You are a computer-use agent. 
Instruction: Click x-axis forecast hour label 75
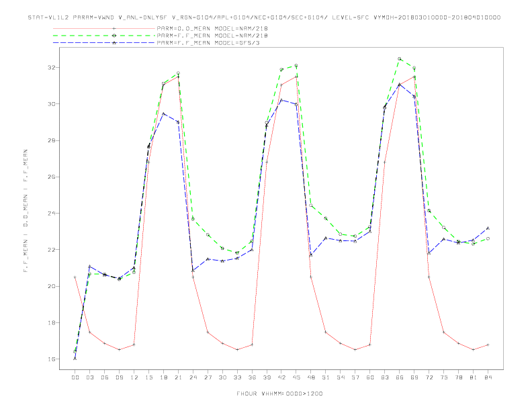pyautogui.click(x=444, y=377)
